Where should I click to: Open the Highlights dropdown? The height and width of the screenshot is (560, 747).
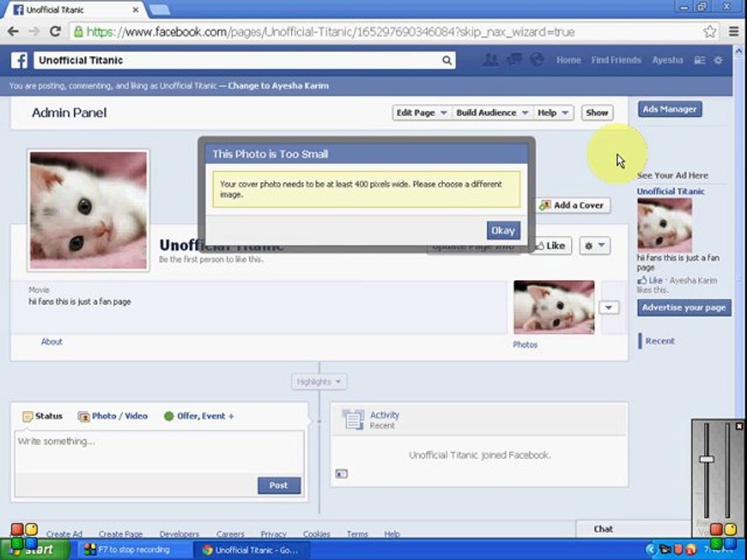[319, 382]
